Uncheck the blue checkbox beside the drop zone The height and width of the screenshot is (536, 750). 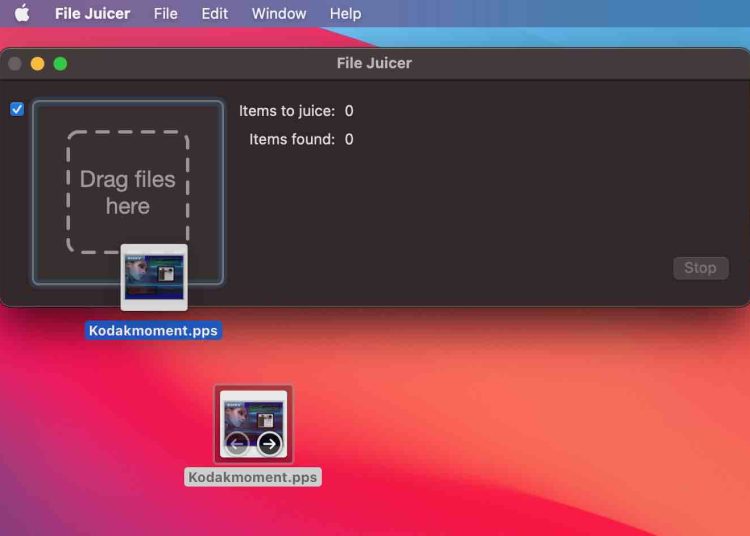click(x=17, y=109)
